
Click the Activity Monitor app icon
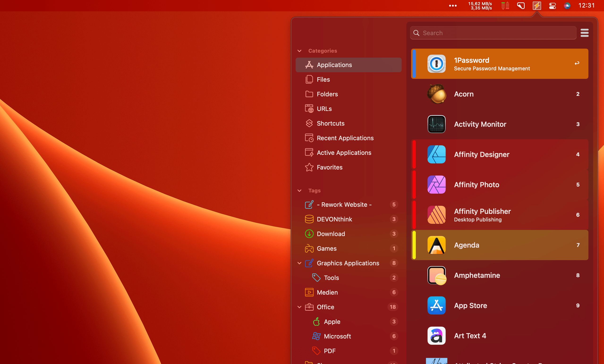point(436,124)
